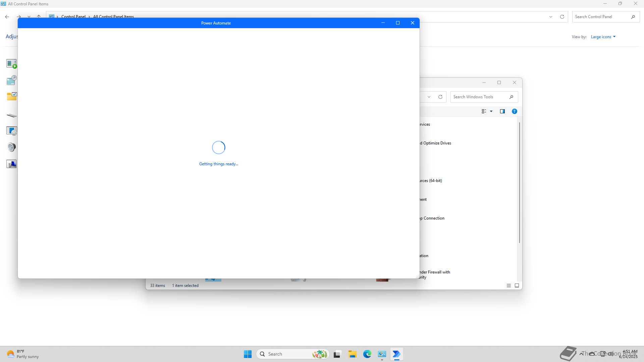Image resolution: width=644 pixels, height=362 pixels.
Task: Click the Control Panel back arrow
Action: coord(7,17)
